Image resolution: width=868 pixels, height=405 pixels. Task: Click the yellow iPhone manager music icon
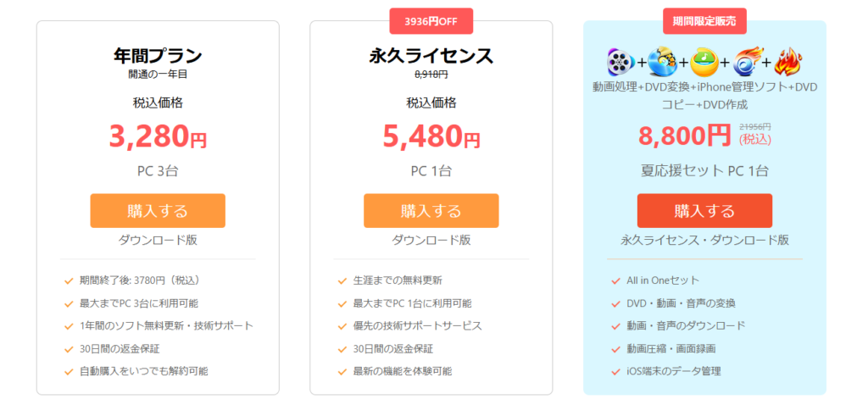coord(704,62)
